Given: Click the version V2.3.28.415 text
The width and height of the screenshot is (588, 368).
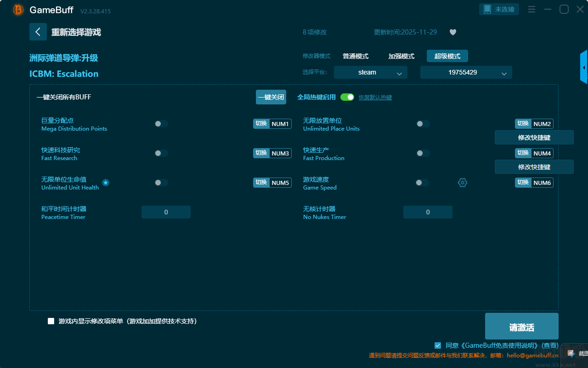Looking at the screenshot, I should (x=96, y=11).
